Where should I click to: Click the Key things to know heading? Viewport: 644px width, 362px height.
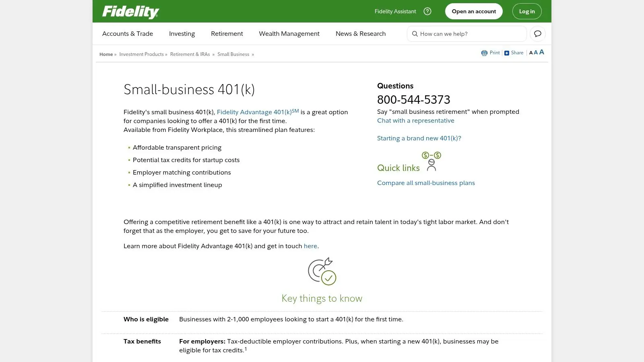click(x=322, y=298)
